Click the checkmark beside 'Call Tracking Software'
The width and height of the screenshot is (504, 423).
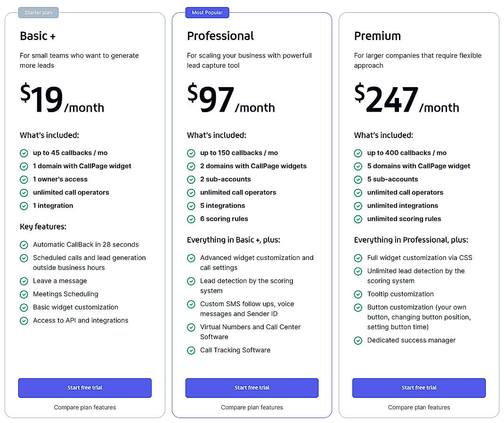(x=191, y=350)
